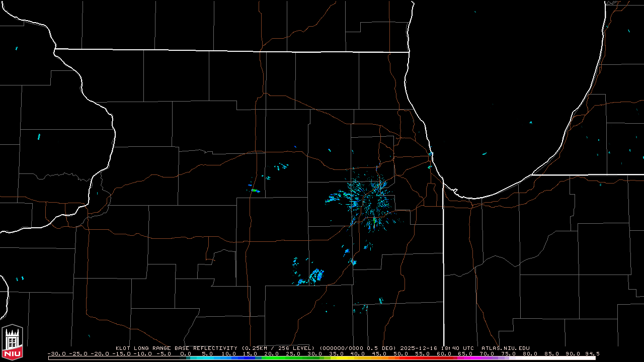Click the 94.5 scale label
Viewport: 644px width, 362px height.
(x=592, y=353)
